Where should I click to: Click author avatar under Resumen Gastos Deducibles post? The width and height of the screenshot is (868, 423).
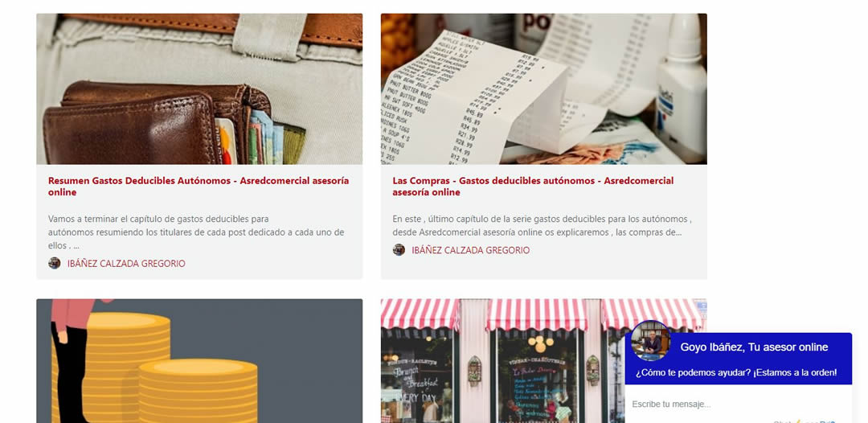(55, 263)
